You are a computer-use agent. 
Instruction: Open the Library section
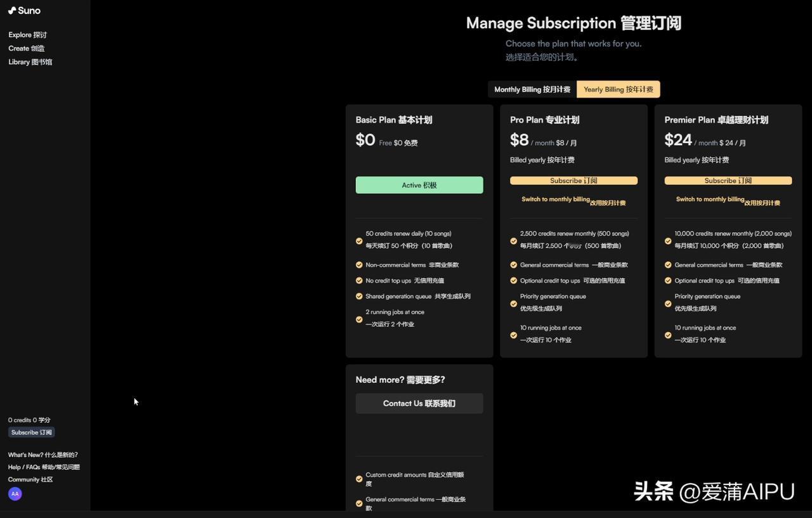tap(30, 62)
